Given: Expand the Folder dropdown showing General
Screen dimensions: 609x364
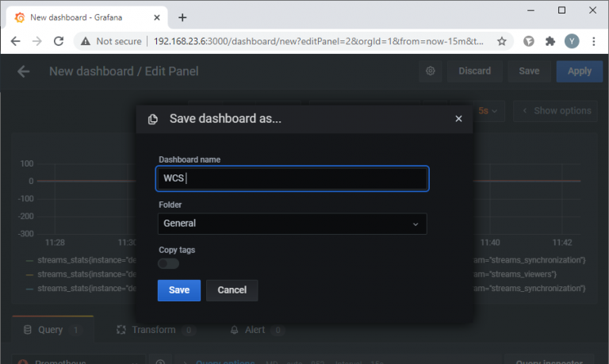Looking at the screenshot, I should [292, 224].
